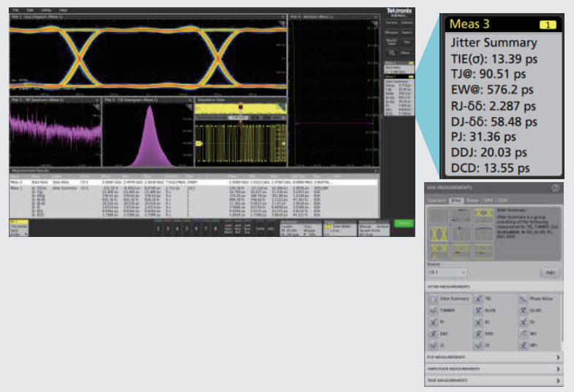Viewport: 574px width, 392px height.
Task: Select the Jitter Summary measurement icon
Action: (434, 299)
